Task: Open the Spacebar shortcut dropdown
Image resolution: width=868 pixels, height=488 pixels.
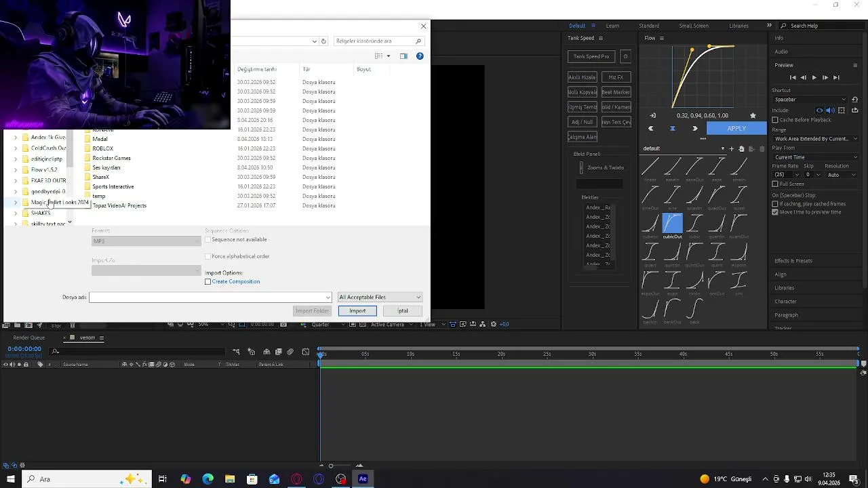Action: pyautogui.click(x=810, y=100)
